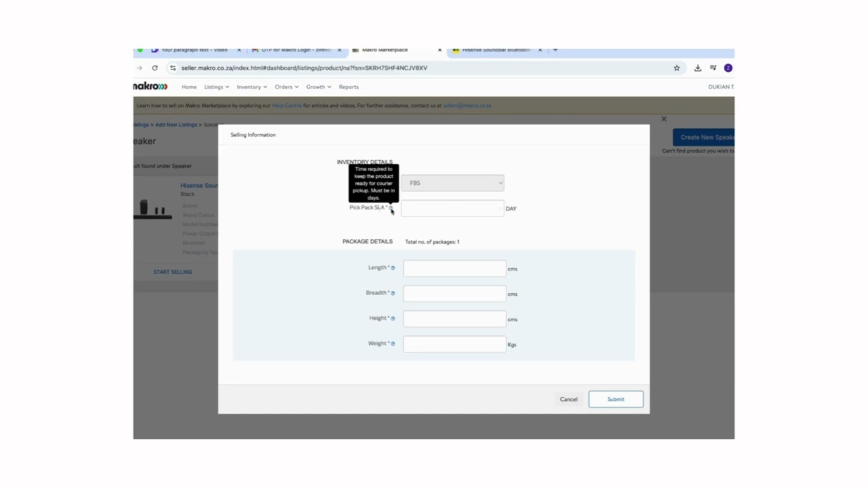The width and height of the screenshot is (868, 488).
Task: Dismiss the panel with X near Create New
Action: point(664,119)
